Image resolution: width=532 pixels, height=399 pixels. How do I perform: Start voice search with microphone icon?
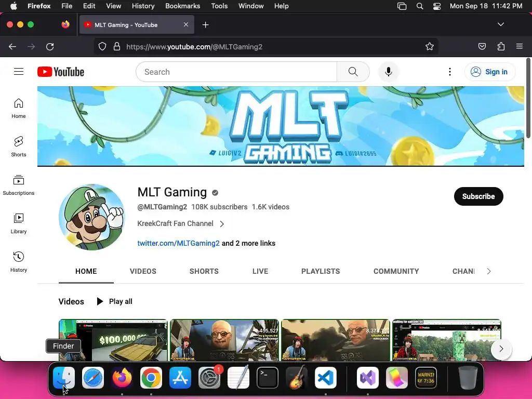(389, 72)
